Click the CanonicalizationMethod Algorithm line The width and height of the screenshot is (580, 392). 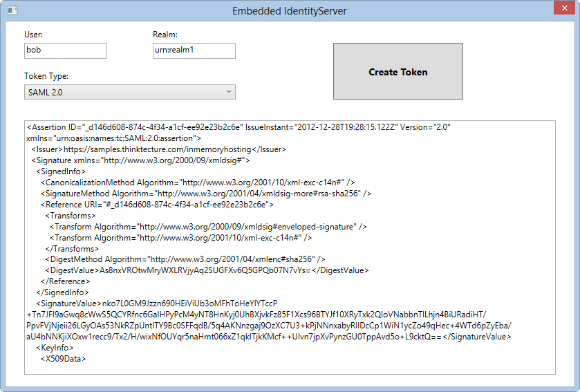[x=197, y=183]
